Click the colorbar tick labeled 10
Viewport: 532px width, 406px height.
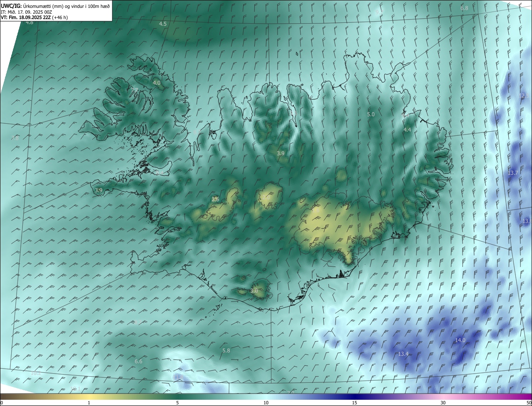point(266,403)
